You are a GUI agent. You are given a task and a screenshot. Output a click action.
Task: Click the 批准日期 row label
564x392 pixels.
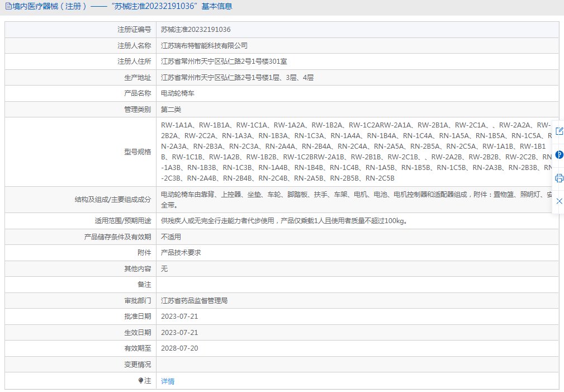(x=138, y=317)
